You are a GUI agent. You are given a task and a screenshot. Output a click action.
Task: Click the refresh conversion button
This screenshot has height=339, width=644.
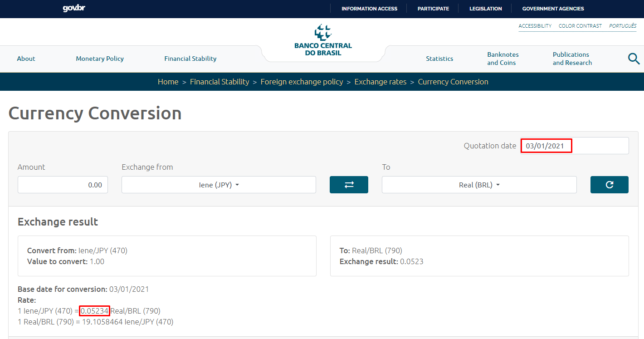point(609,185)
